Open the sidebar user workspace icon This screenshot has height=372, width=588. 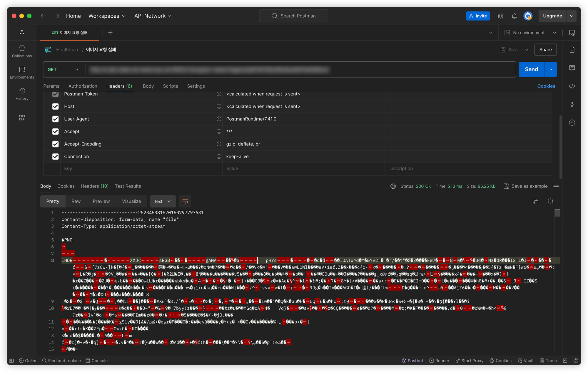point(22,33)
